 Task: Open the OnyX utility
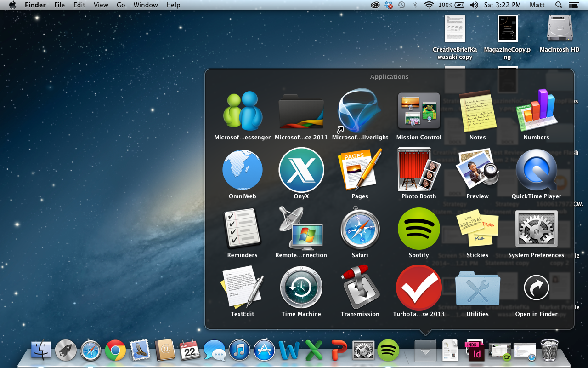pyautogui.click(x=301, y=170)
